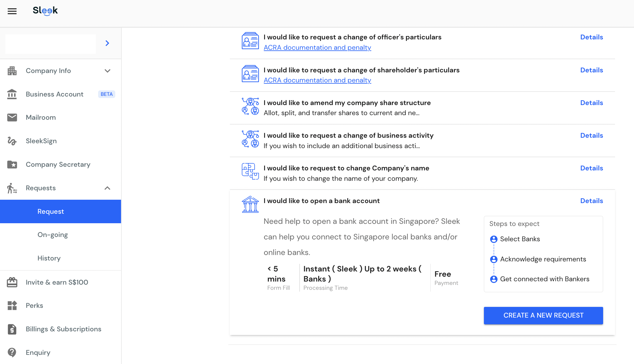Expand the Company Info chevron
The height and width of the screenshot is (364, 634).
tap(107, 71)
